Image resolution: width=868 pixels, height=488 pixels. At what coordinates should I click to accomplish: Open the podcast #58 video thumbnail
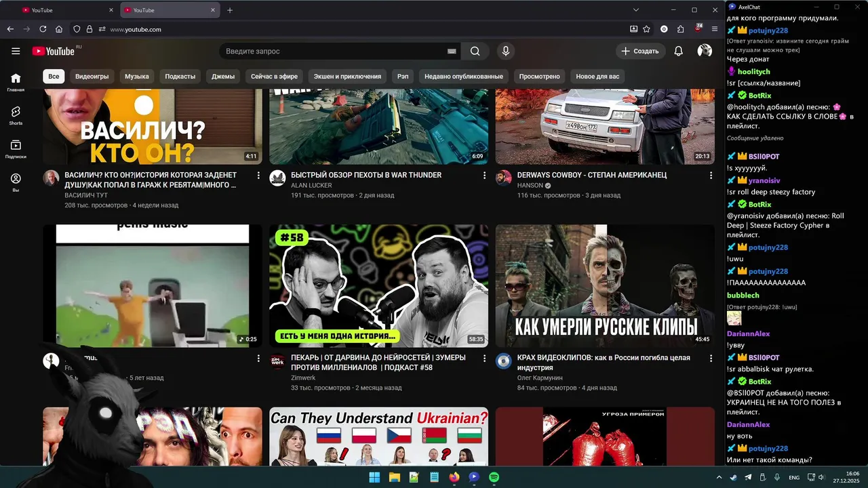pos(378,285)
